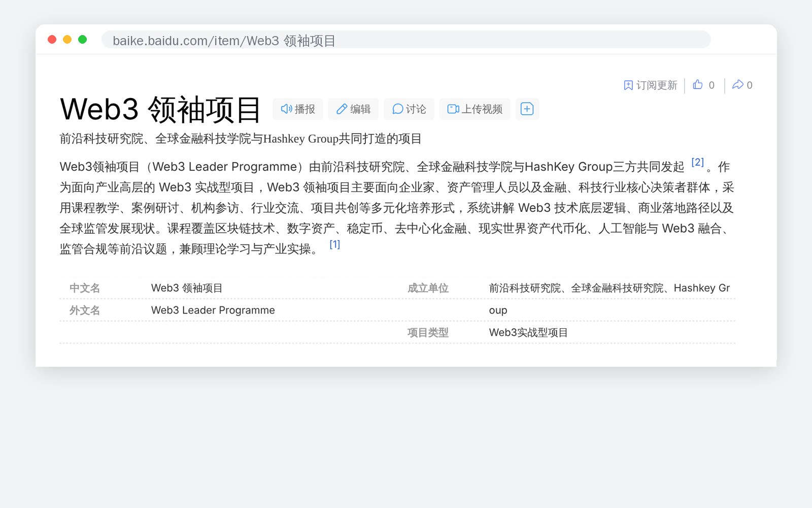
Task: Open the 讨论 discussion button
Action: pyautogui.click(x=409, y=109)
